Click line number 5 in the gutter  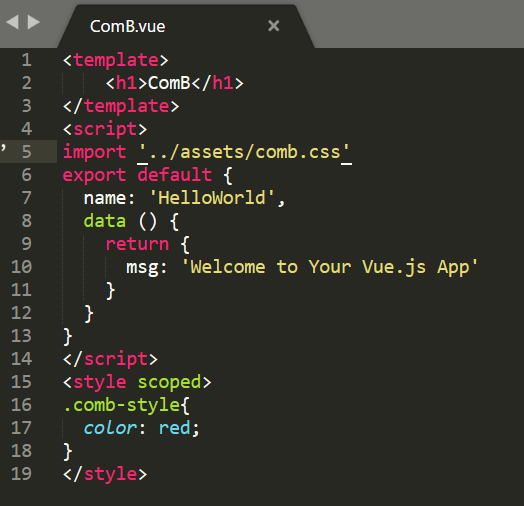pyautogui.click(x=27, y=152)
